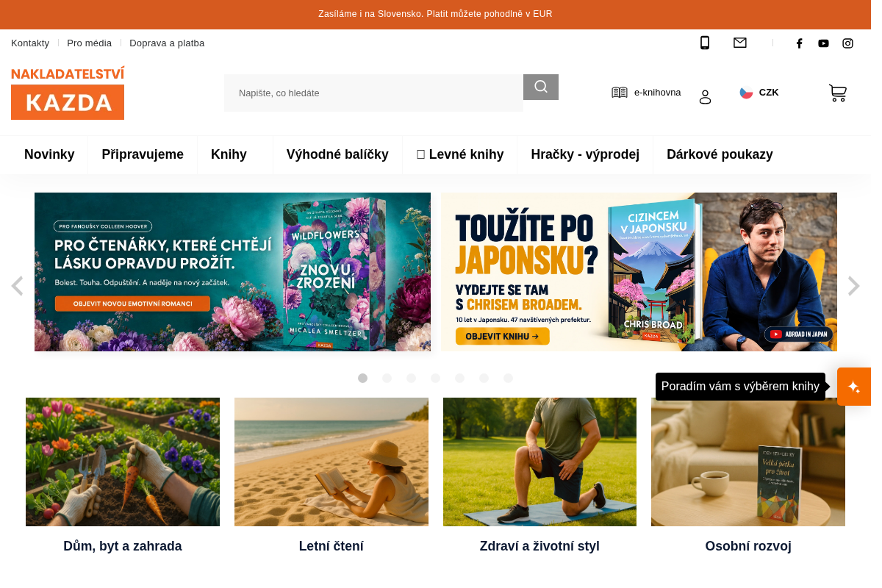The image size is (882, 588).
Task: Open the CZK currency selector
Action: (759, 93)
